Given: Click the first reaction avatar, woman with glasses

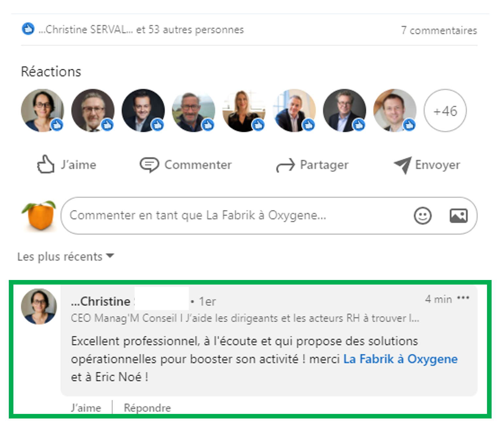Looking at the screenshot, I should [x=42, y=110].
